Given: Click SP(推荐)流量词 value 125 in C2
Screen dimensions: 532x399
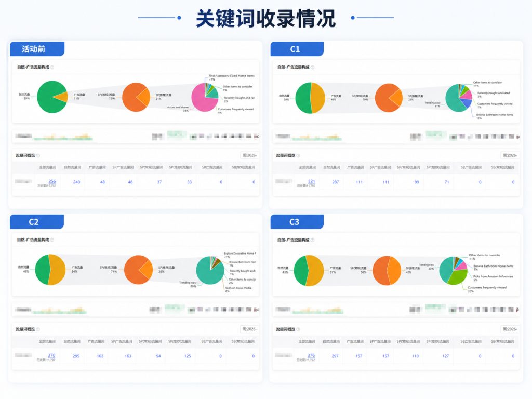Looking at the screenshot, I should (188, 356).
